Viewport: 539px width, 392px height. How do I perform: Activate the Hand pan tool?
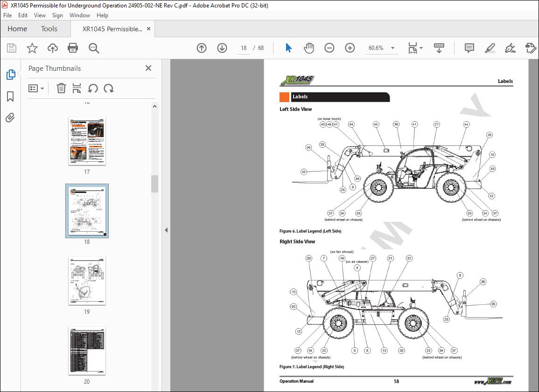(x=308, y=48)
